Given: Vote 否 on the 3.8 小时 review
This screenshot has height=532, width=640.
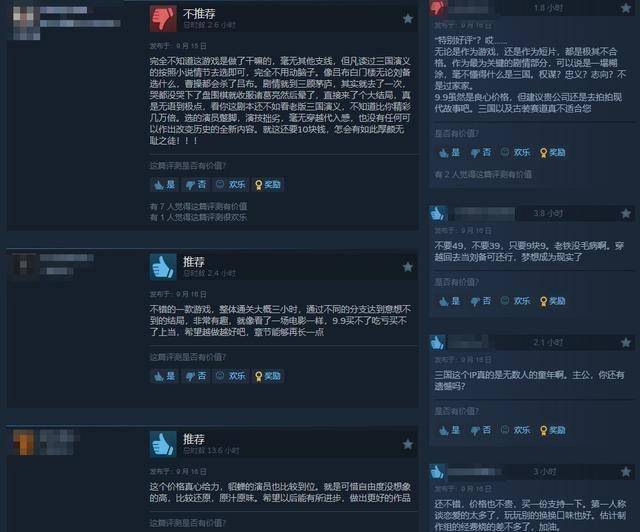Looking at the screenshot, I should [480, 301].
